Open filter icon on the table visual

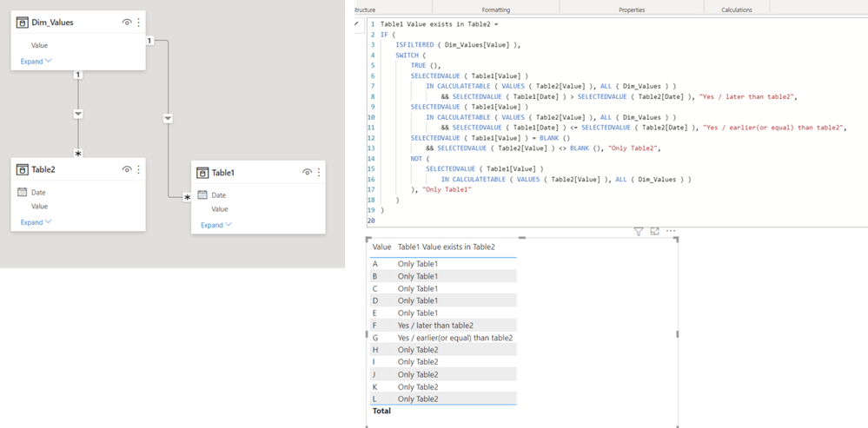639,231
